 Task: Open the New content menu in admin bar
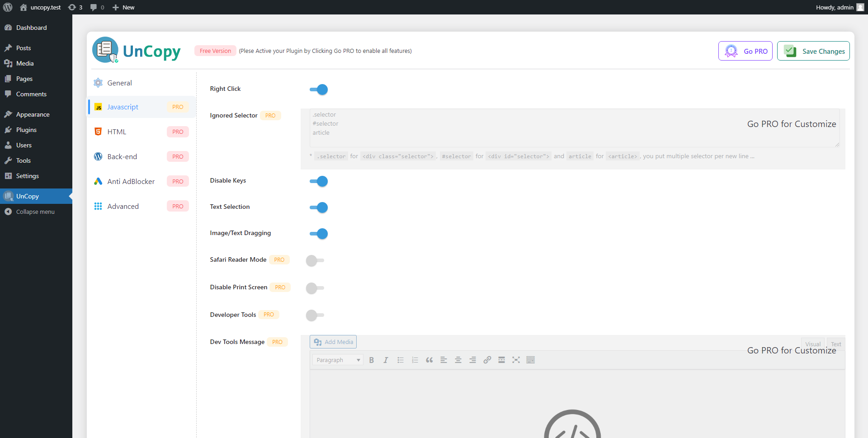coord(123,7)
